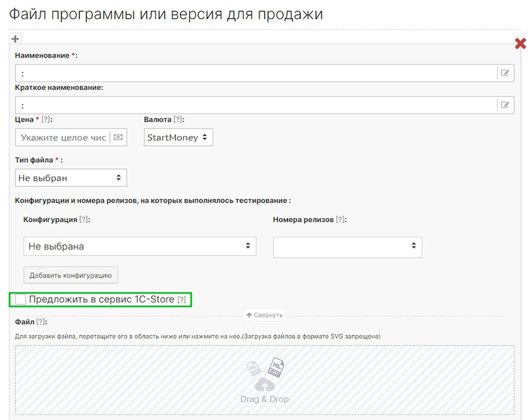528x420 pixels.
Task: Open the Валюта StartMoney dropdown
Action: (178, 137)
